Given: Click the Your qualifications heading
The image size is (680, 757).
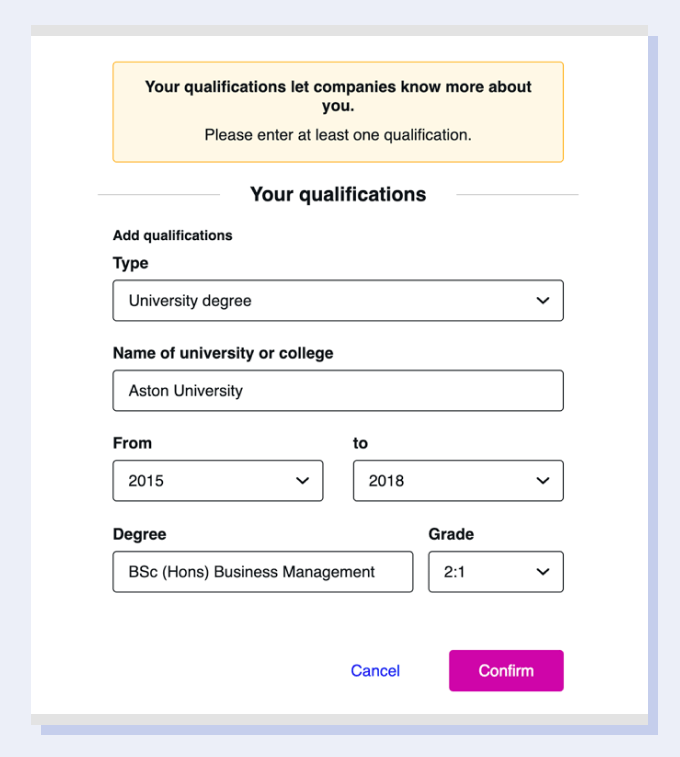Looking at the screenshot, I should [338, 195].
